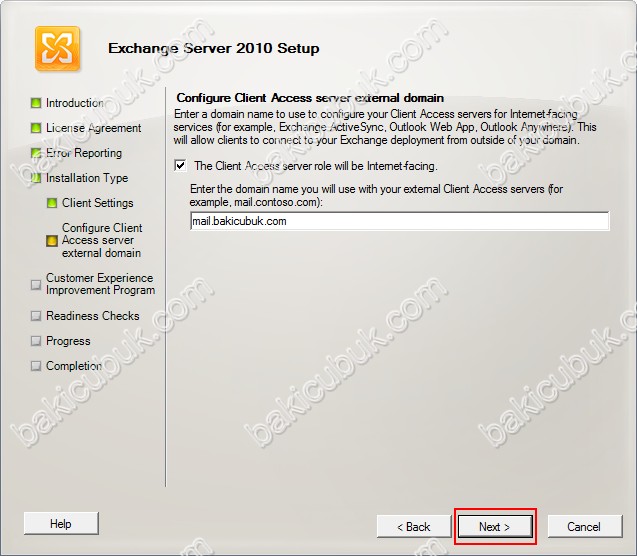Viewport: 637px width, 556px height.
Task: Click the green status square beside Installation Type
Action: 36,178
